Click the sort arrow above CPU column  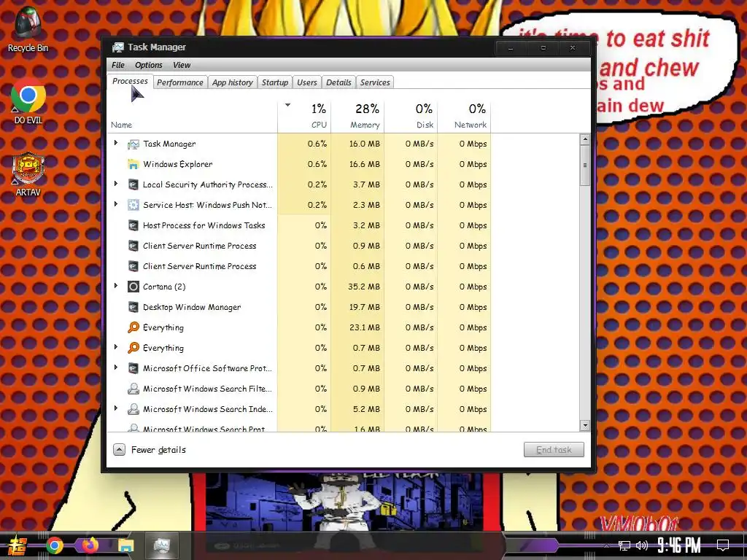point(287,105)
